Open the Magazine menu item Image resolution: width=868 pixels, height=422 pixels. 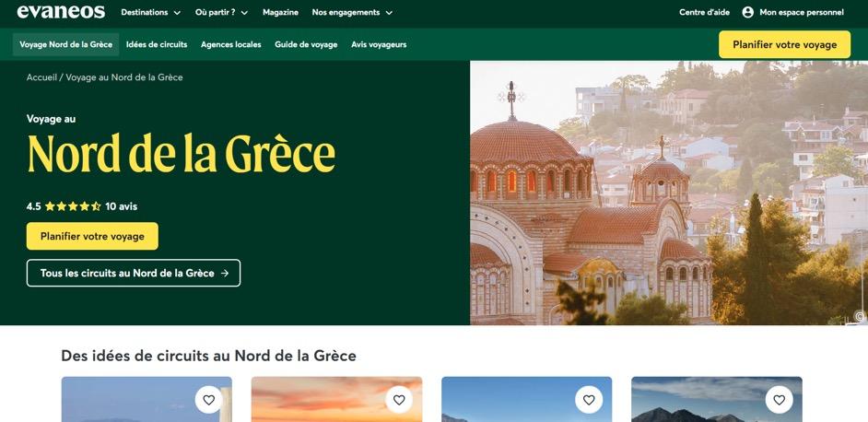(x=280, y=12)
